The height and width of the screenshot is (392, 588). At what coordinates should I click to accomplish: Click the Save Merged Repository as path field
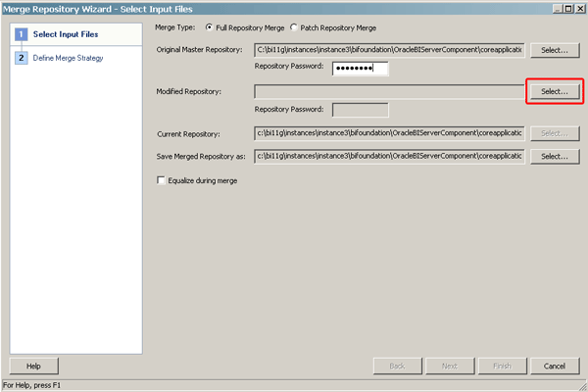click(x=389, y=156)
